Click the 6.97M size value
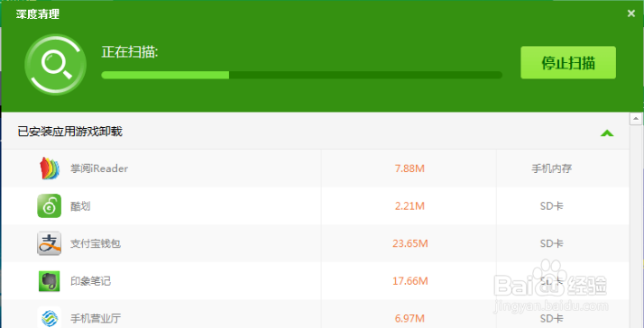 [409, 318]
